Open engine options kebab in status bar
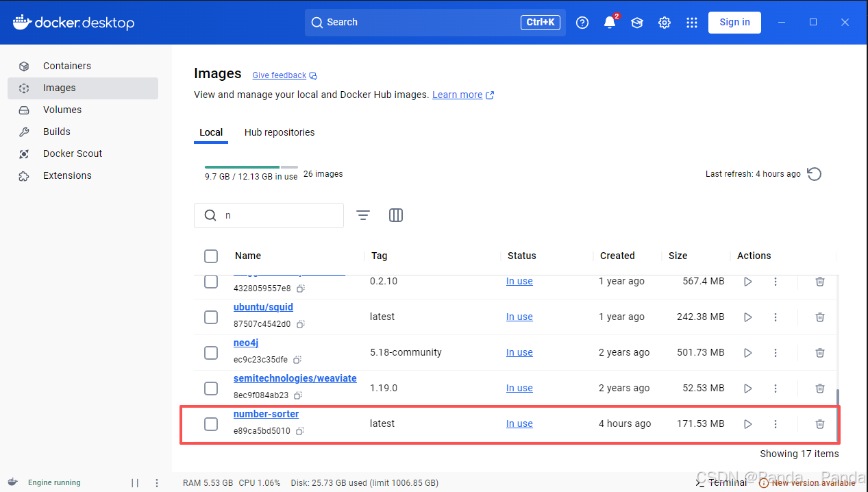Screen dimensions: 868x492 pos(157,482)
